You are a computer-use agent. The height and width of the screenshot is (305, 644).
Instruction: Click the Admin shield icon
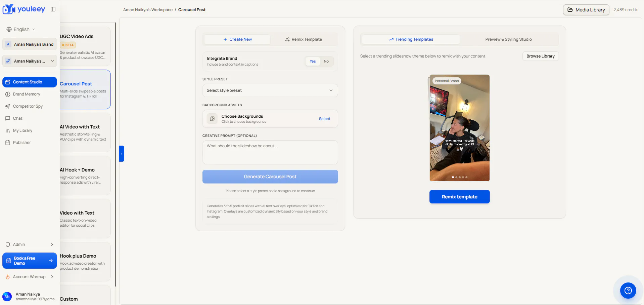coord(8,244)
